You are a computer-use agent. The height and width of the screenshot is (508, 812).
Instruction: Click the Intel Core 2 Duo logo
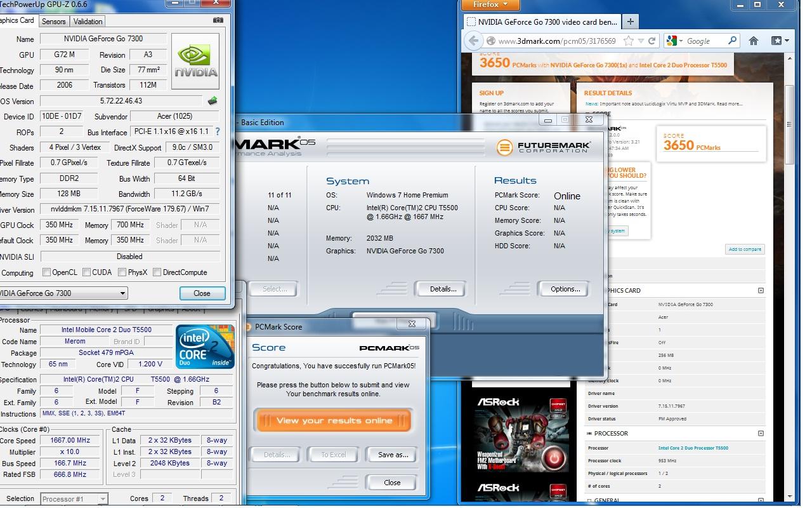[x=205, y=347]
